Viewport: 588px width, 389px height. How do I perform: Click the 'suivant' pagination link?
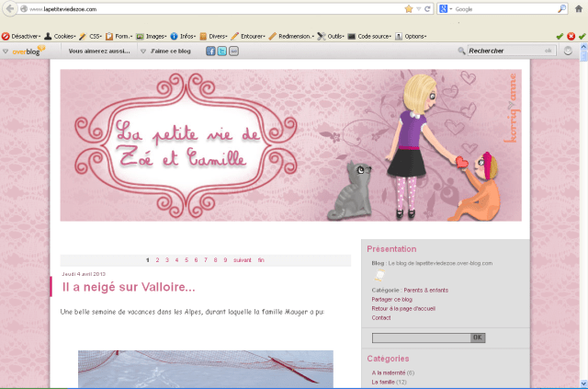pos(243,260)
